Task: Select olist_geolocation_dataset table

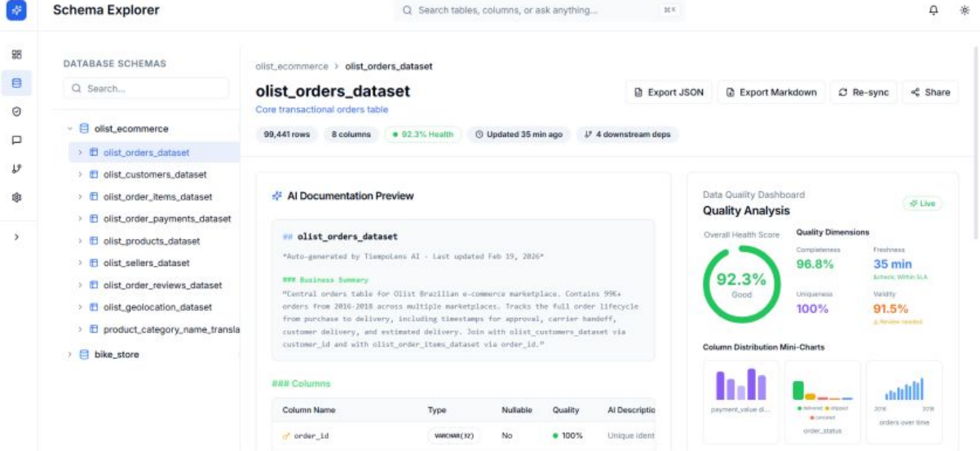Action: click(157, 307)
